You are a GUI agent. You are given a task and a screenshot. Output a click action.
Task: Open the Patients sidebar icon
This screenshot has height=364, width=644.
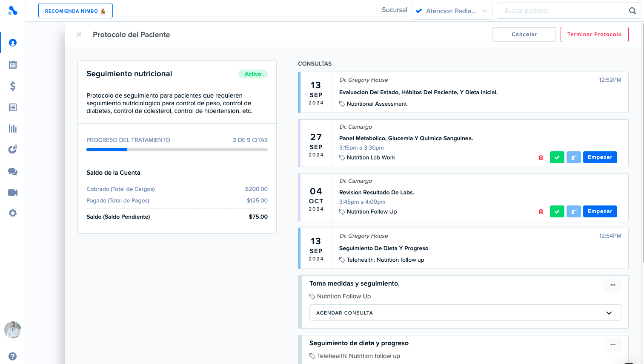coord(13,43)
